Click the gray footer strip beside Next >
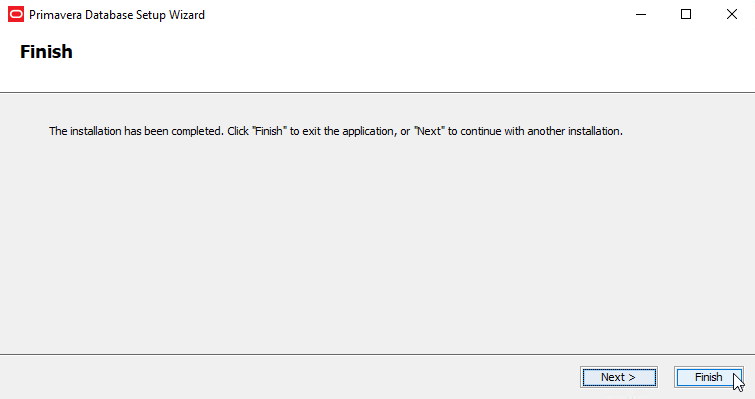Viewport: 755px width, 399px height. click(x=289, y=377)
